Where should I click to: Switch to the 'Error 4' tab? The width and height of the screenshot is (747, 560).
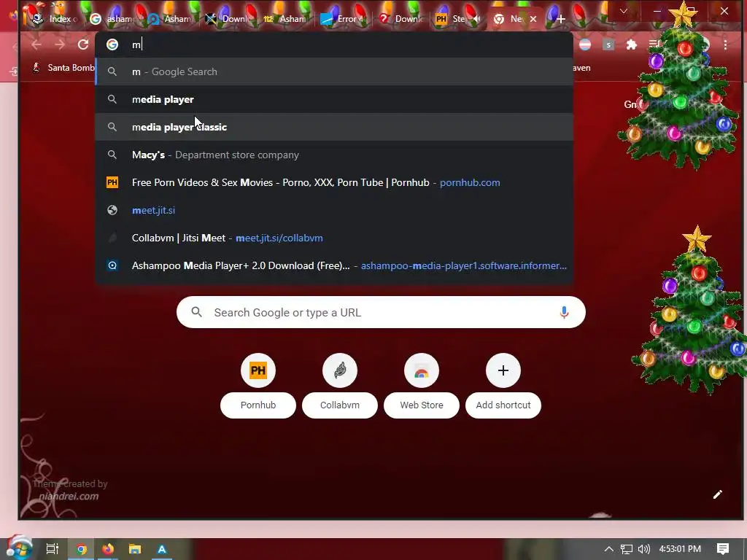pos(343,19)
